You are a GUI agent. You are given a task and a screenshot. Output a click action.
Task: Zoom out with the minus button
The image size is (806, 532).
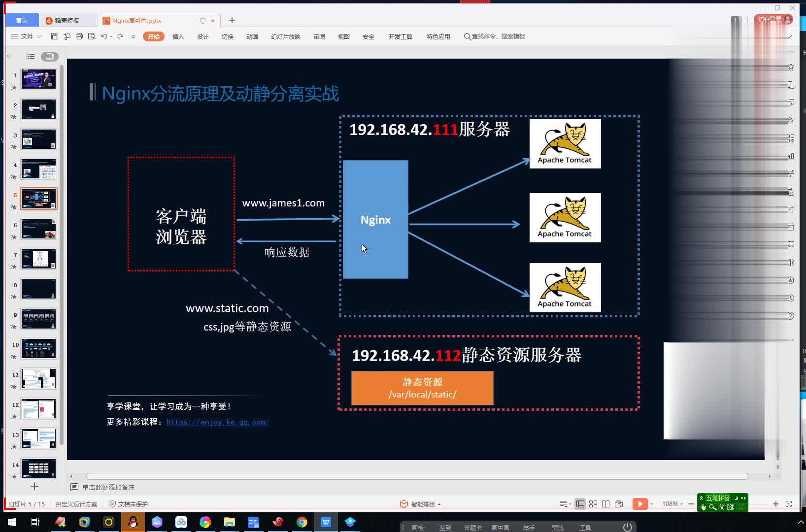[691, 504]
